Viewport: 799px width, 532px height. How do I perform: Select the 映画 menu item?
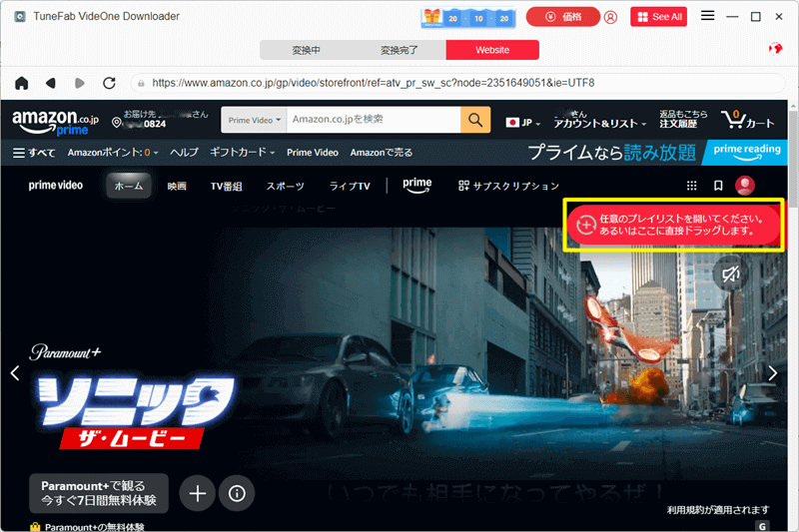click(x=177, y=187)
